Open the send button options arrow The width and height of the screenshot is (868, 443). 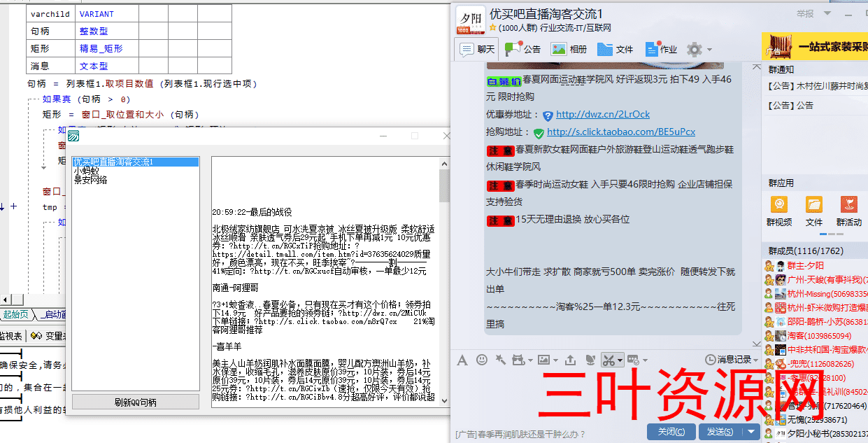[x=751, y=432]
